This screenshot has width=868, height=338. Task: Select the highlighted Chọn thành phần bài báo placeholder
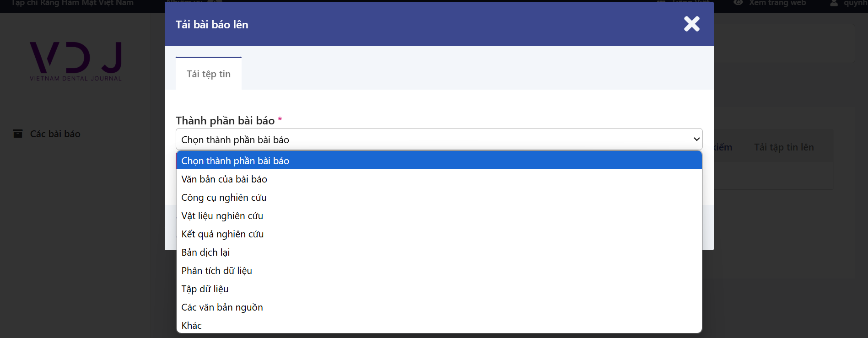click(439, 161)
